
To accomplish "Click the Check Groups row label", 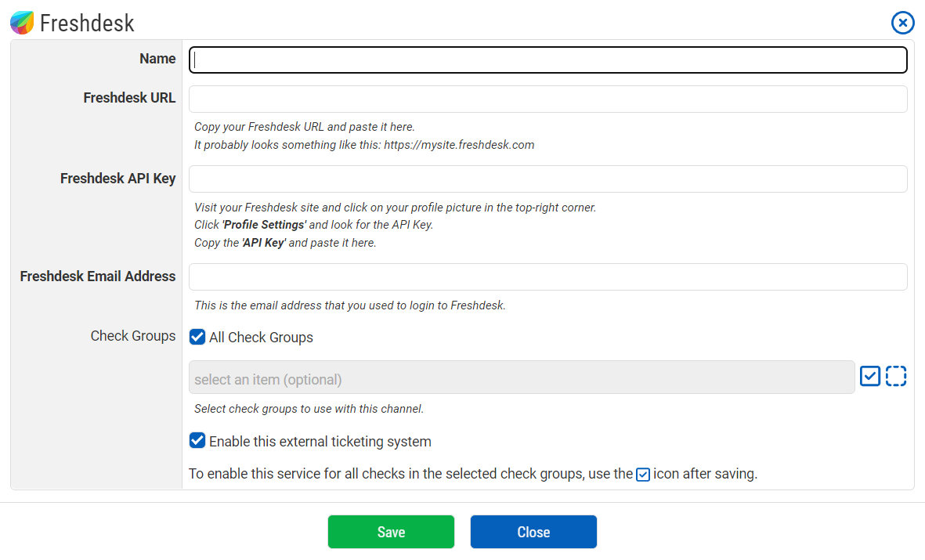I will point(133,336).
